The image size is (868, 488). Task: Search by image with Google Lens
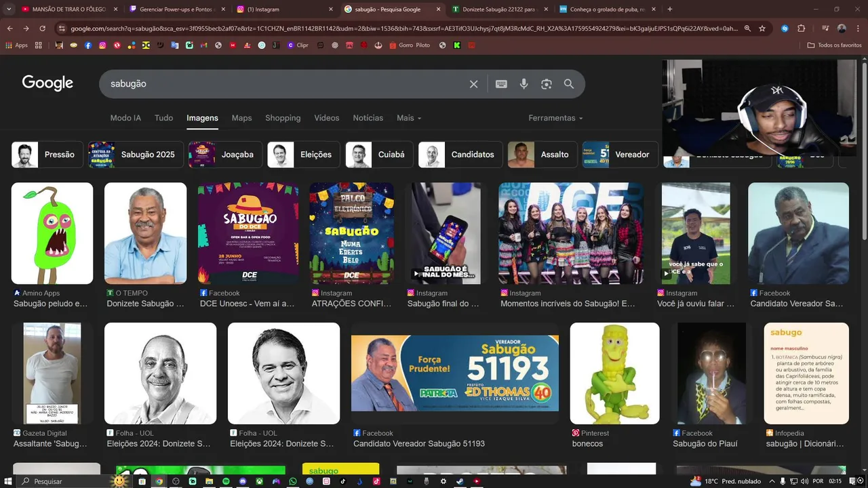coord(547,84)
